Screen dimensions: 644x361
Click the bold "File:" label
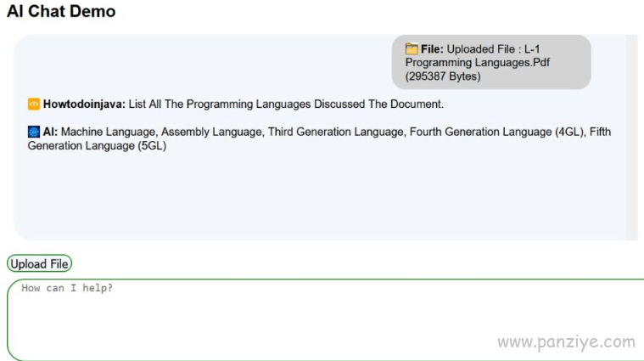click(432, 49)
